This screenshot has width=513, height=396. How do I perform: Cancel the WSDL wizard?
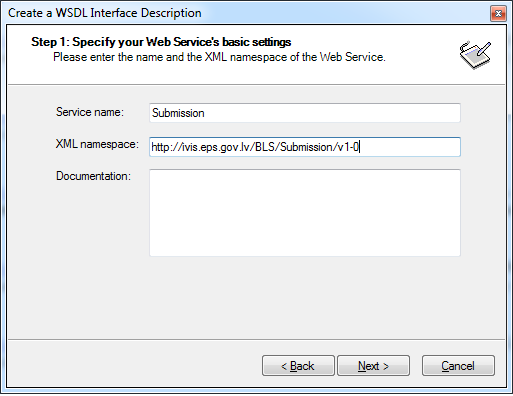pos(458,366)
